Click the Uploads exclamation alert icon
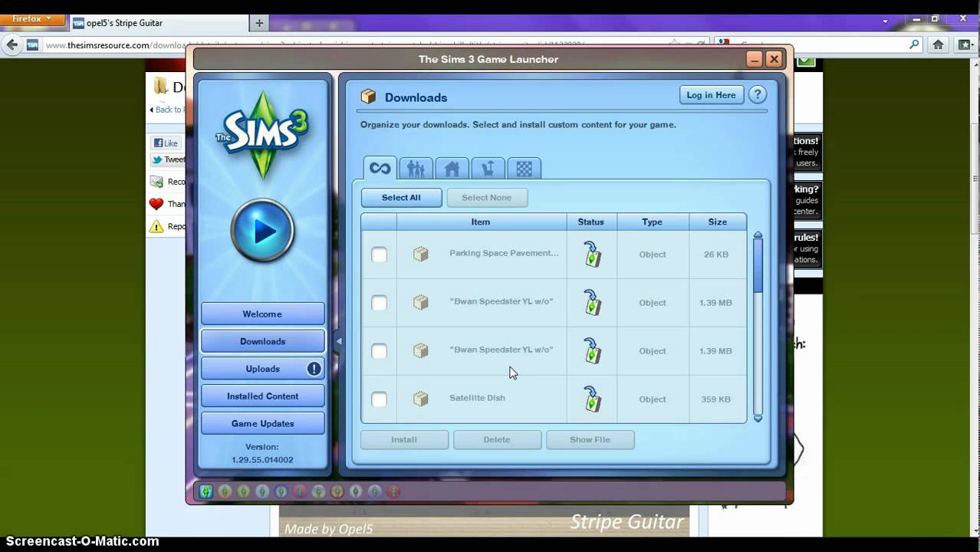 click(x=314, y=369)
